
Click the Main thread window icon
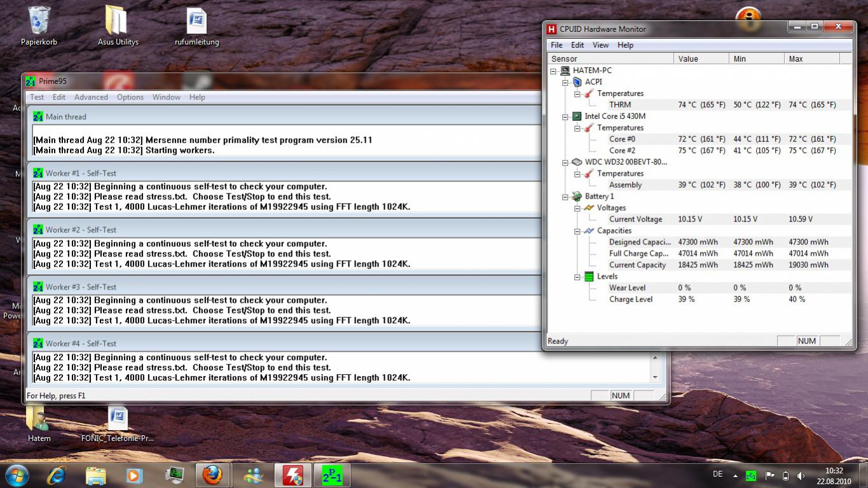coord(38,116)
